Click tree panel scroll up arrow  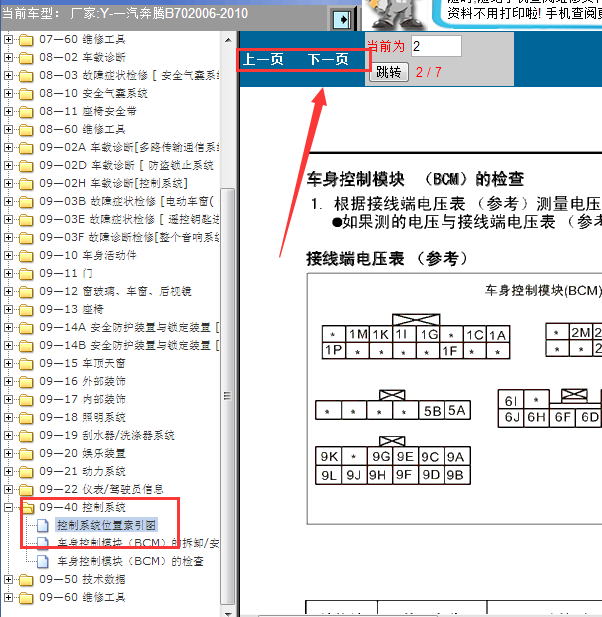tap(228, 40)
